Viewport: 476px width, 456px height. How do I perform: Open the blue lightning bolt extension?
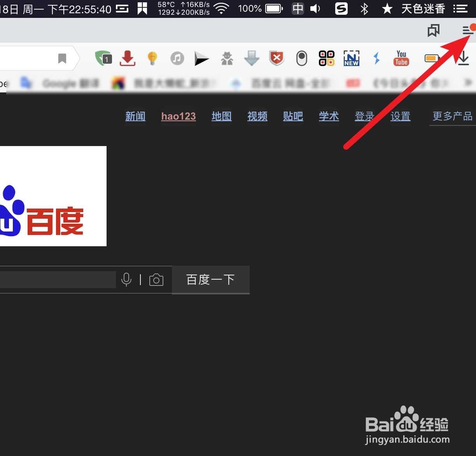point(377,58)
